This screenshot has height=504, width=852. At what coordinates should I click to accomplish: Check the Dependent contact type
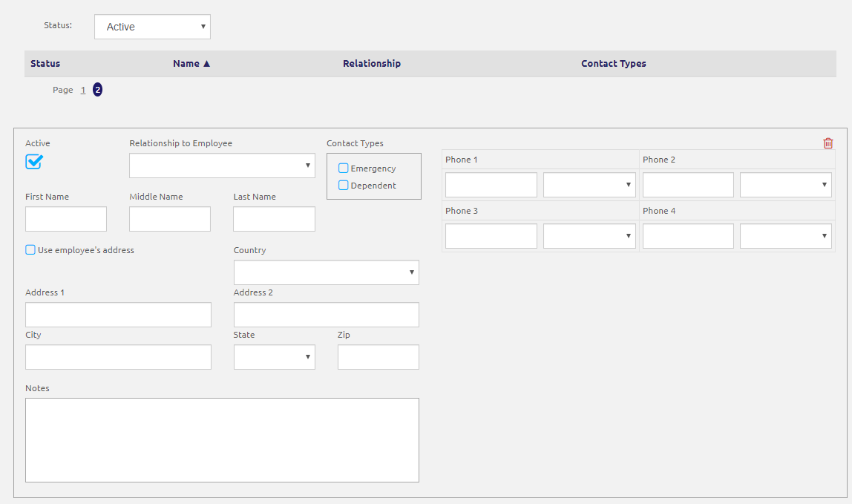pyautogui.click(x=343, y=185)
